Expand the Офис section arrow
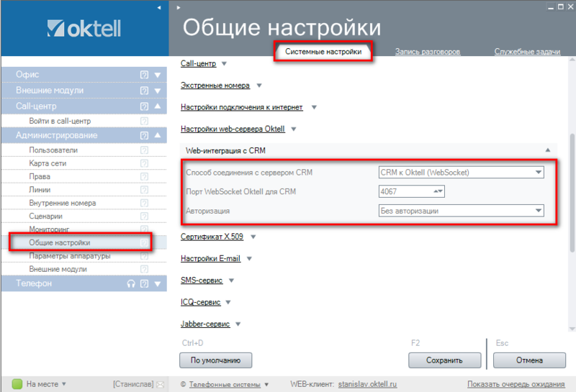This screenshot has width=576, height=392. pyautogui.click(x=158, y=75)
